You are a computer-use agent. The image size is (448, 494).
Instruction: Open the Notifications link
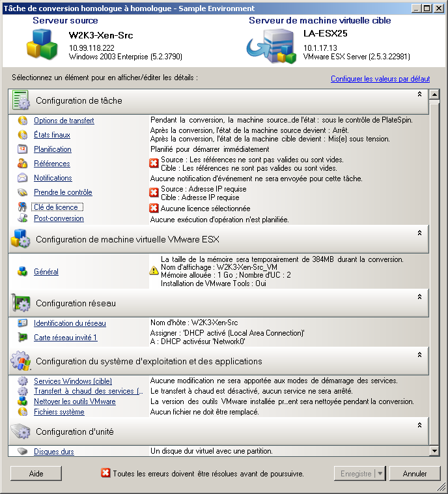coord(53,178)
